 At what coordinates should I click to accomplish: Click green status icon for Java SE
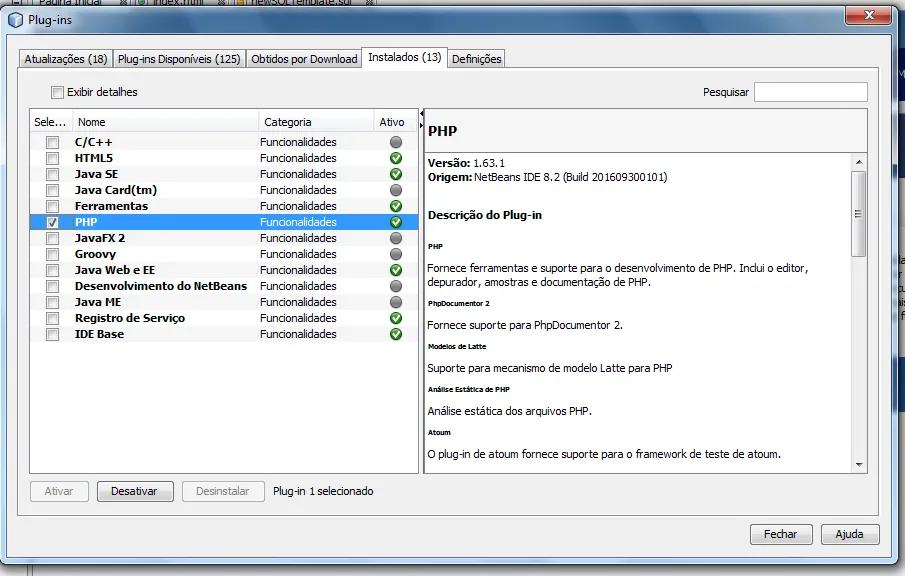396,174
